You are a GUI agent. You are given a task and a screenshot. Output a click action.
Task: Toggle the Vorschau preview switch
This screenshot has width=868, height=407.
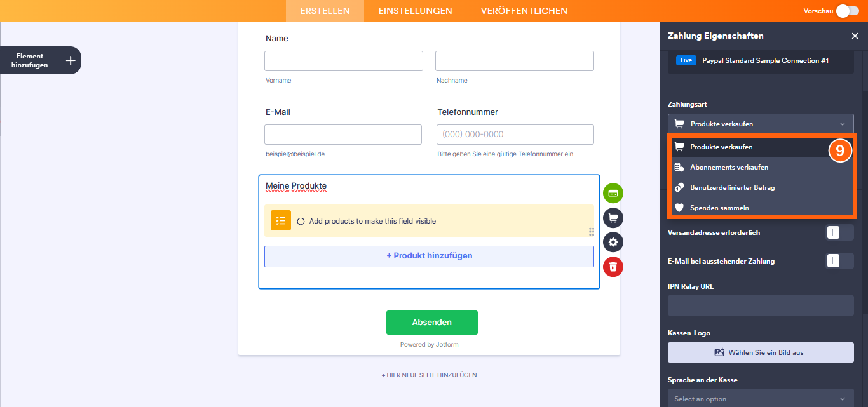tap(847, 11)
